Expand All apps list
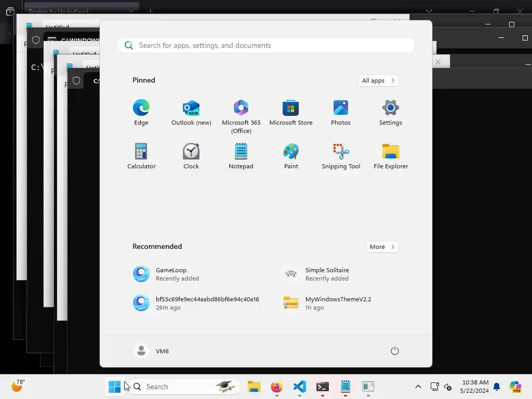This screenshot has height=399, width=532. point(378,81)
